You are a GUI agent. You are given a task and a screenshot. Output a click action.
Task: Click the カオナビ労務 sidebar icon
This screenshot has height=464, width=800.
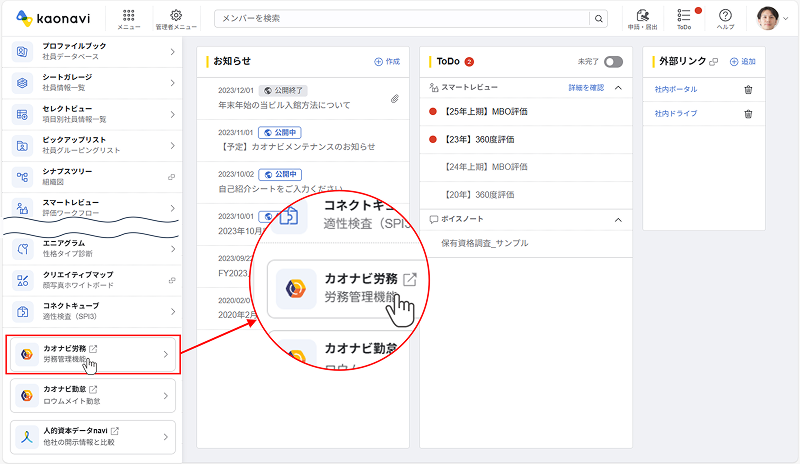point(27,354)
